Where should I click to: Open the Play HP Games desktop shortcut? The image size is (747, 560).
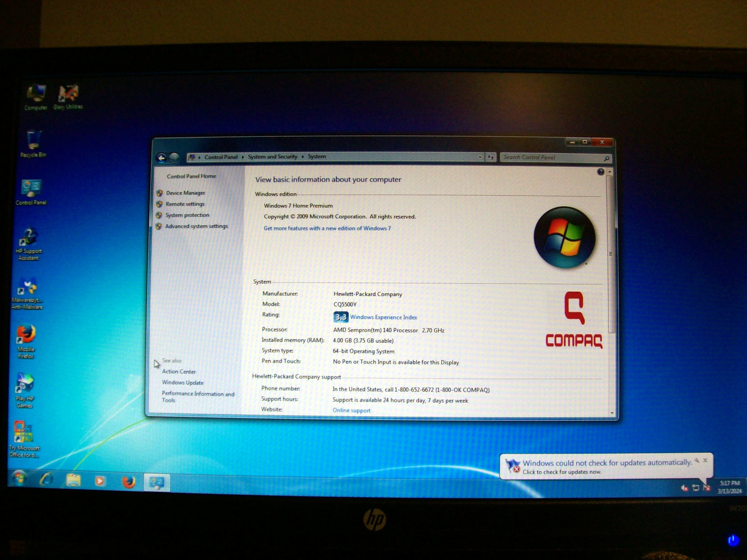click(25, 391)
